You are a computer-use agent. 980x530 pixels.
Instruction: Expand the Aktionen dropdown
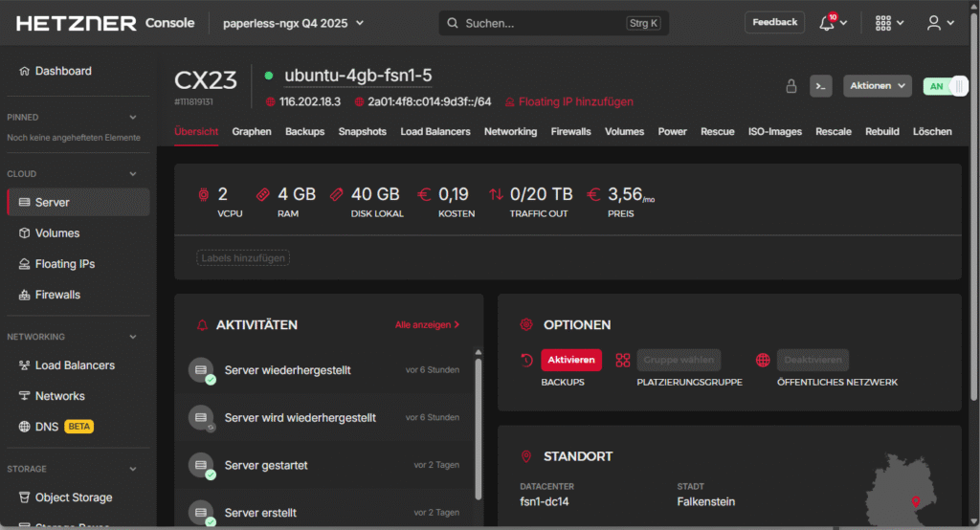[x=877, y=86]
